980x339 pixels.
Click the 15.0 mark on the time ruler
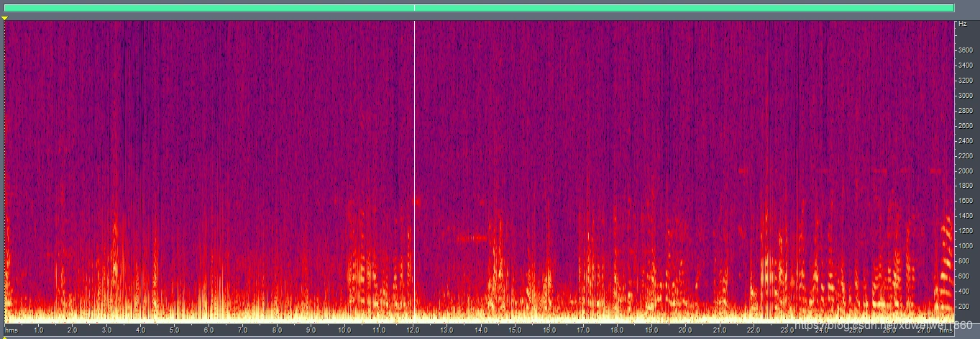pos(515,330)
